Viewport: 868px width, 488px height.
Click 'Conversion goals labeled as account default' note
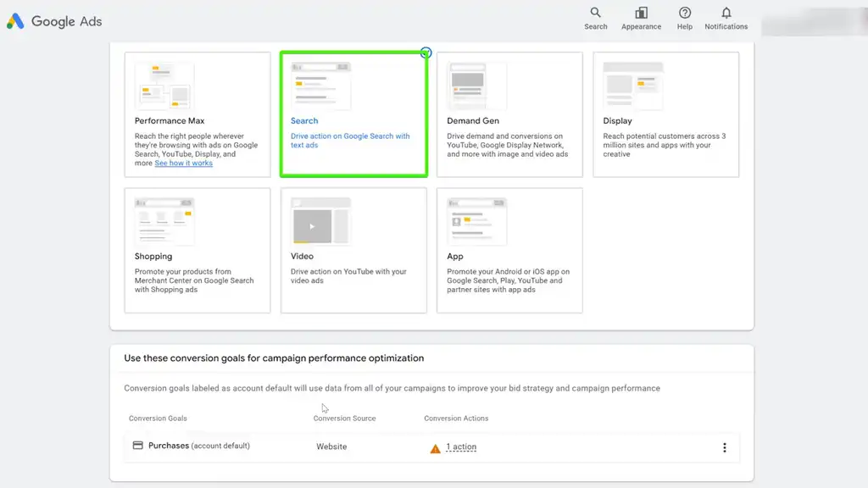(392, 388)
